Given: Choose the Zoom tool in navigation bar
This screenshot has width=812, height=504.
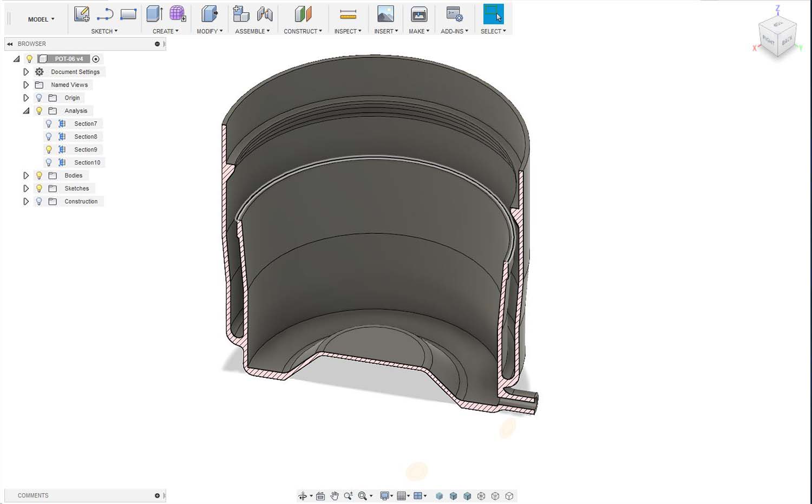Looking at the screenshot, I should (x=348, y=496).
